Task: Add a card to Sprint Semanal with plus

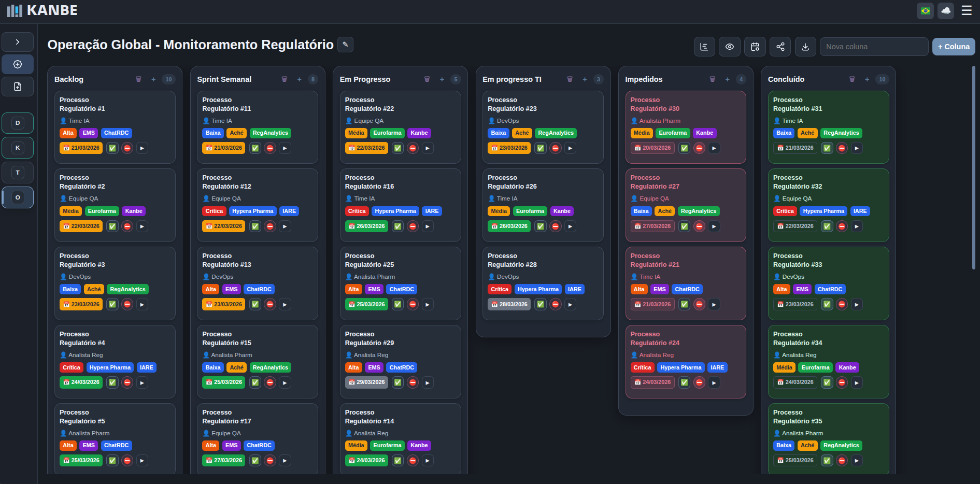Action: click(x=300, y=79)
